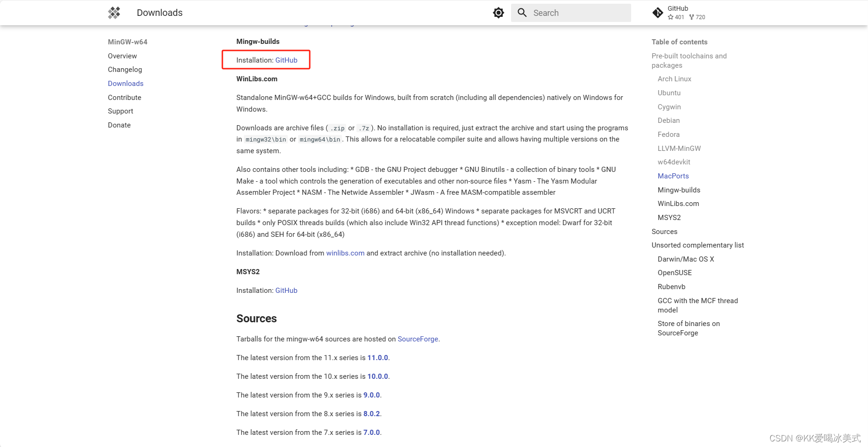Click the 9.0.0 version link
The height and width of the screenshot is (447, 868).
point(372,395)
